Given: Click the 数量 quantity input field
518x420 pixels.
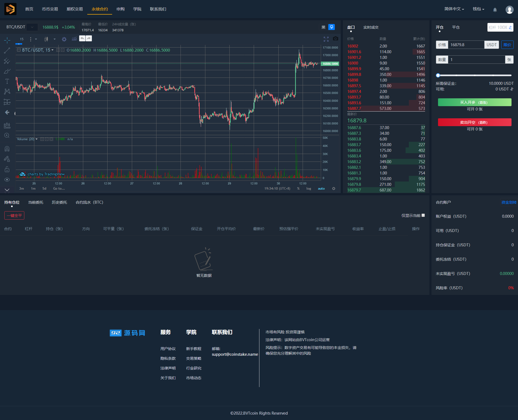Looking at the screenshot, I should (x=476, y=60).
